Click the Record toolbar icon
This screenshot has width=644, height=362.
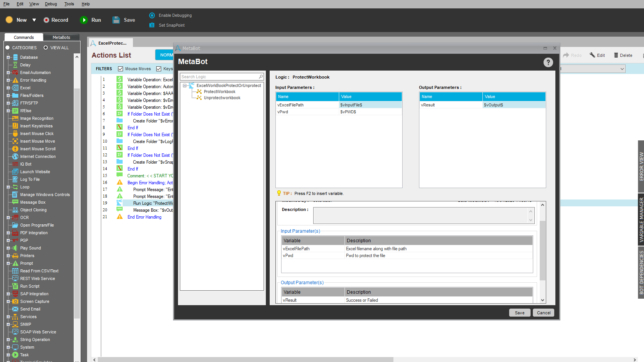(46, 20)
